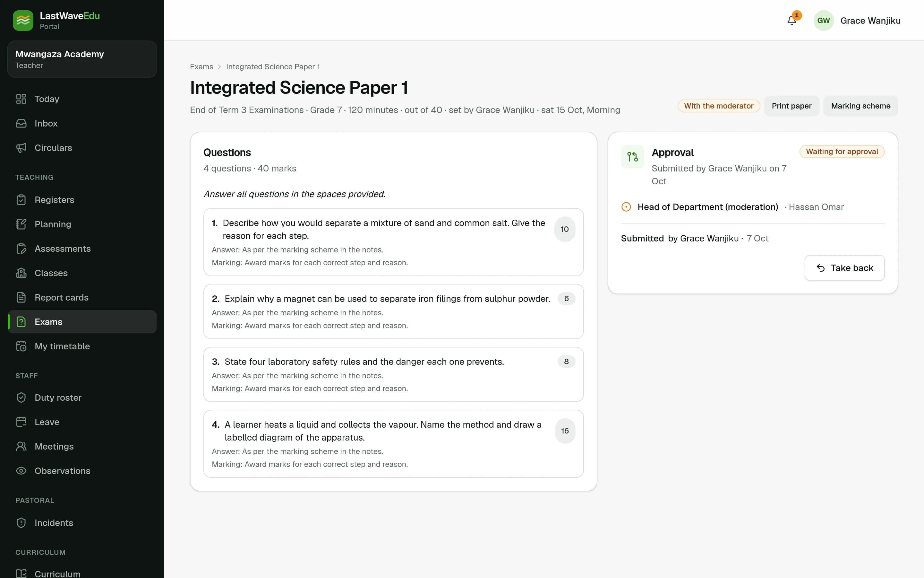The width and height of the screenshot is (924, 578).
Task: Select question 4 about heating a liquid
Action: point(393,444)
